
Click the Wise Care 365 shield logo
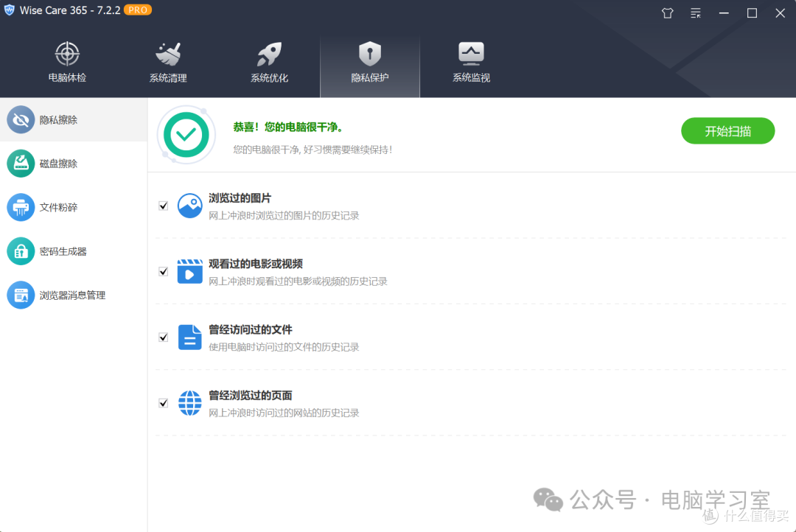pyautogui.click(x=9, y=10)
